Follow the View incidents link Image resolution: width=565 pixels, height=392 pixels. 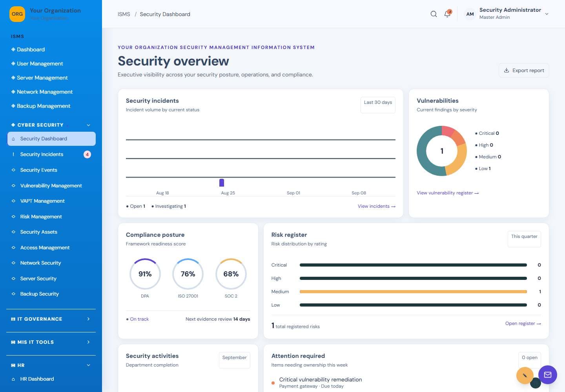click(376, 206)
